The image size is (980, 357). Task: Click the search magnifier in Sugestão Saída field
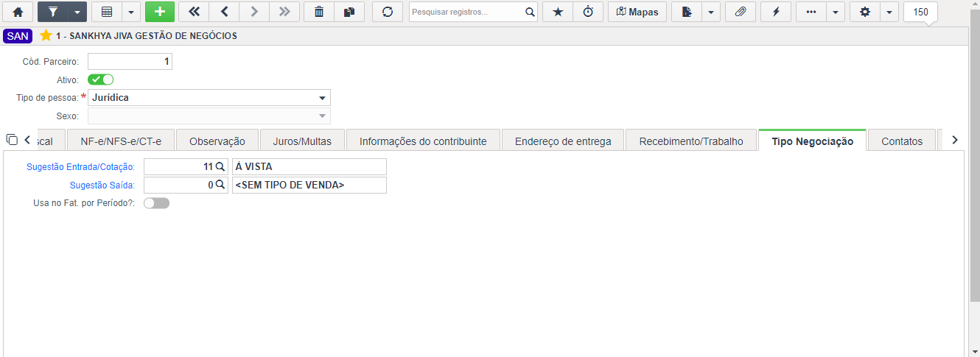tap(220, 185)
